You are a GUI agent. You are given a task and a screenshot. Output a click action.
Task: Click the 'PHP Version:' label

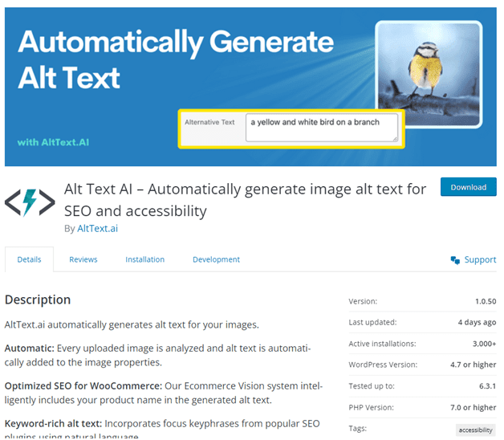372,408
